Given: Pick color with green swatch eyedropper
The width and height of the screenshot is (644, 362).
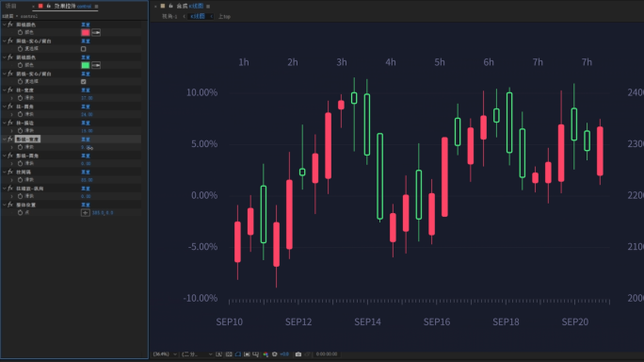Looking at the screenshot, I should [x=96, y=65].
